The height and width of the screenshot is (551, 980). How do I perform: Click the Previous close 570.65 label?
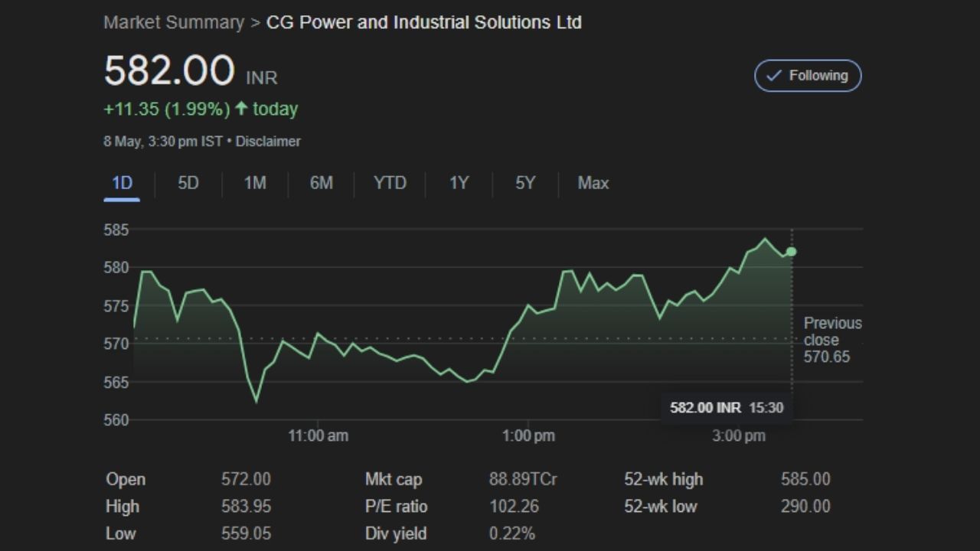click(832, 340)
